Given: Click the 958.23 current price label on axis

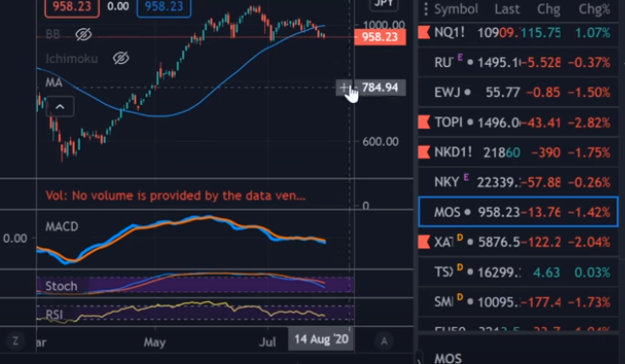Looking at the screenshot, I should coord(379,37).
